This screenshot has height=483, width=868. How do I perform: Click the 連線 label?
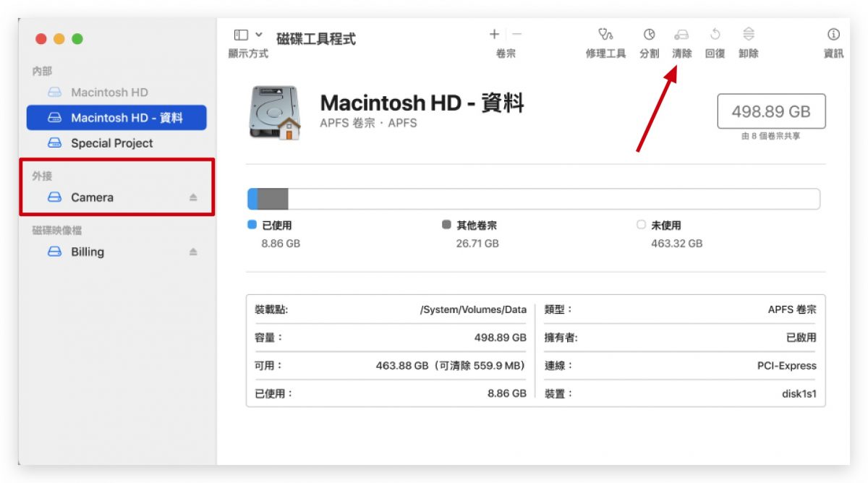tap(558, 366)
